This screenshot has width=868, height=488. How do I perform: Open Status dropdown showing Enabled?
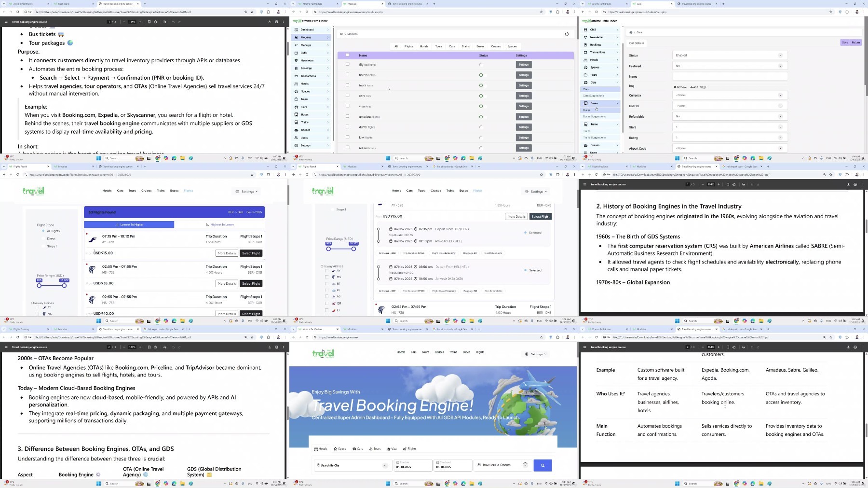click(x=730, y=56)
